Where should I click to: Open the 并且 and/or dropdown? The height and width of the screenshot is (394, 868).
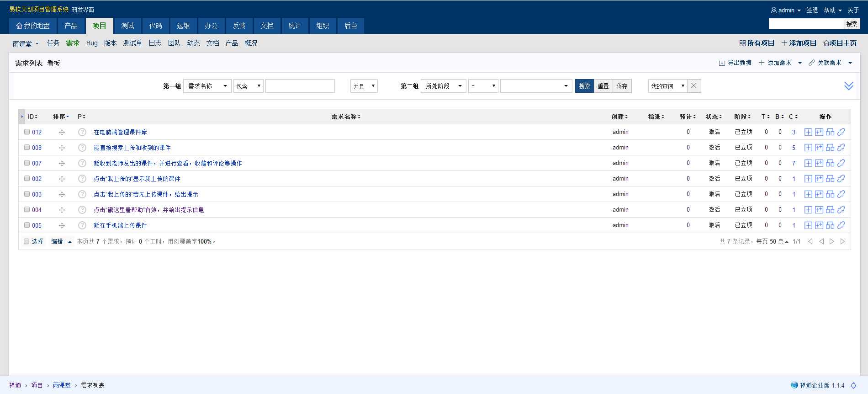point(364,86)
